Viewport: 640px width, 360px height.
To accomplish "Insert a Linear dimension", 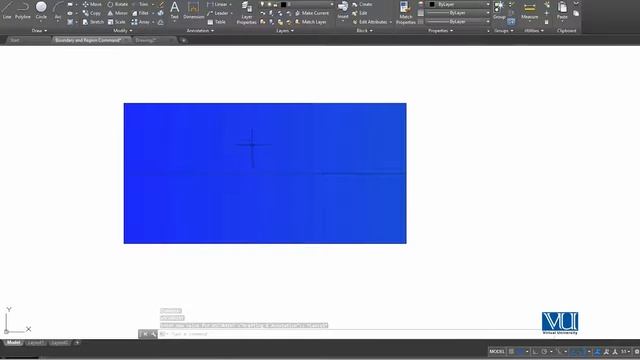I will click(217, 4).
